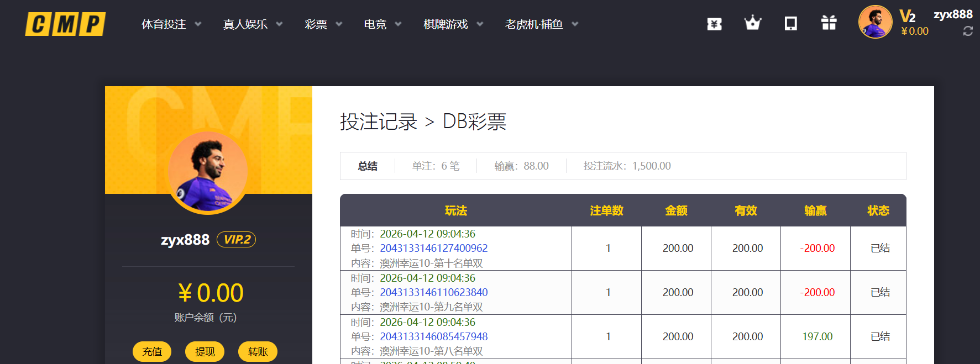
Task: Refresh balance with the circular arrows icon
Action: click(x=967, y=31)
